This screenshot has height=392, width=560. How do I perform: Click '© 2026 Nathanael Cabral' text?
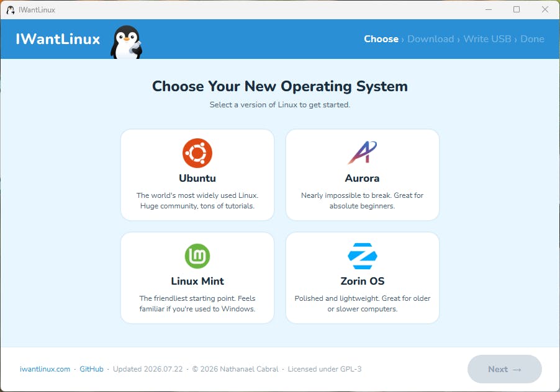click(235, 369)
